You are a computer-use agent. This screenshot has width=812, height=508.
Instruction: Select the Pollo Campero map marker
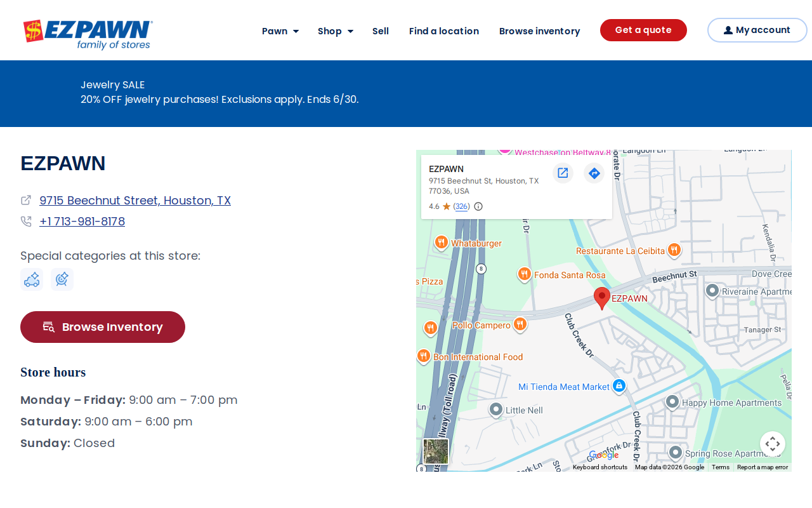click(520, 325)
